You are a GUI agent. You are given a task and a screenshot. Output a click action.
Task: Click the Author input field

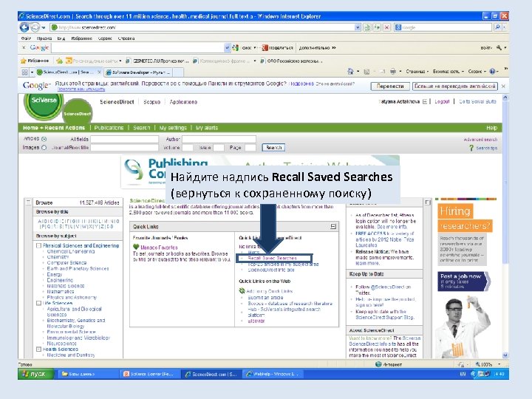point(219,139)
